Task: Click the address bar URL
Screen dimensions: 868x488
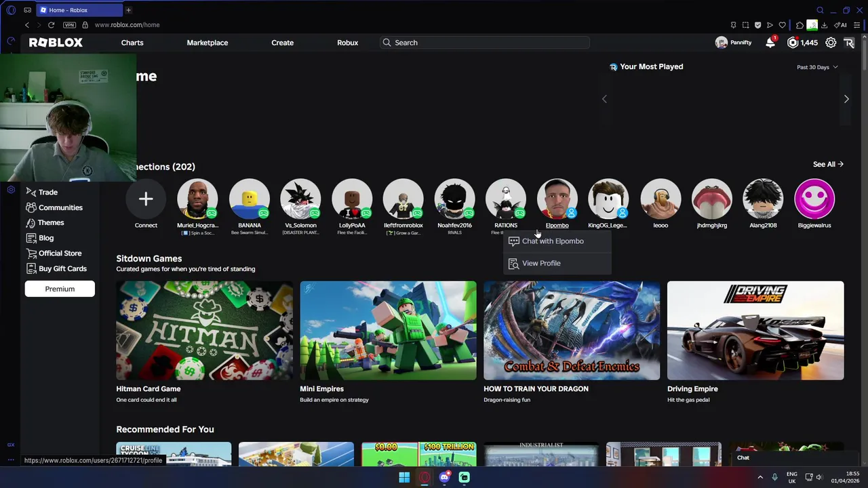Action: coord(127,25)
